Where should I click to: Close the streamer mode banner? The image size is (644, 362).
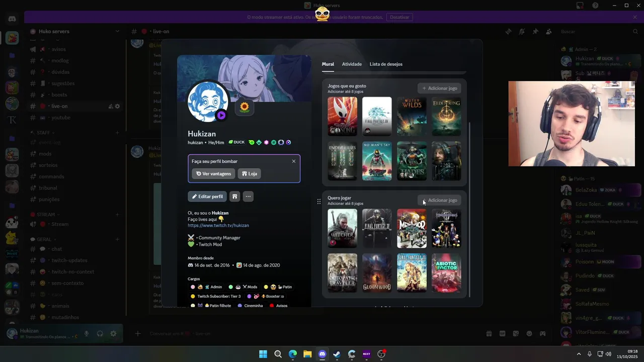pos(635,17)
